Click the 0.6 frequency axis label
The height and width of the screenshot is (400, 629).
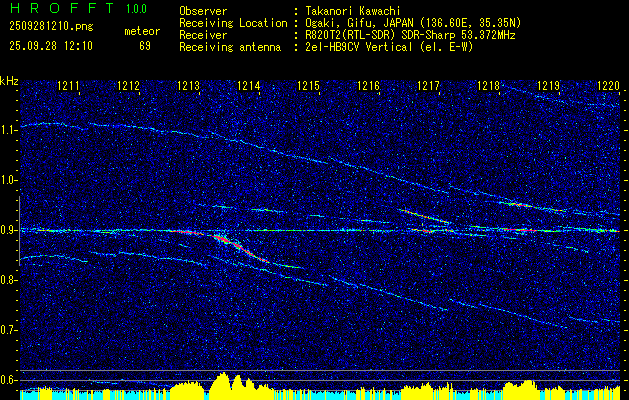(x=8, y=380)
